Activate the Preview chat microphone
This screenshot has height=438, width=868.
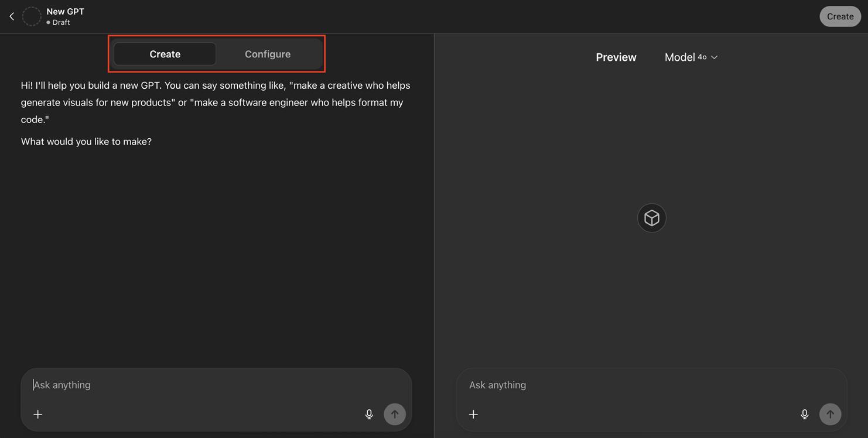tap(805, 415)
